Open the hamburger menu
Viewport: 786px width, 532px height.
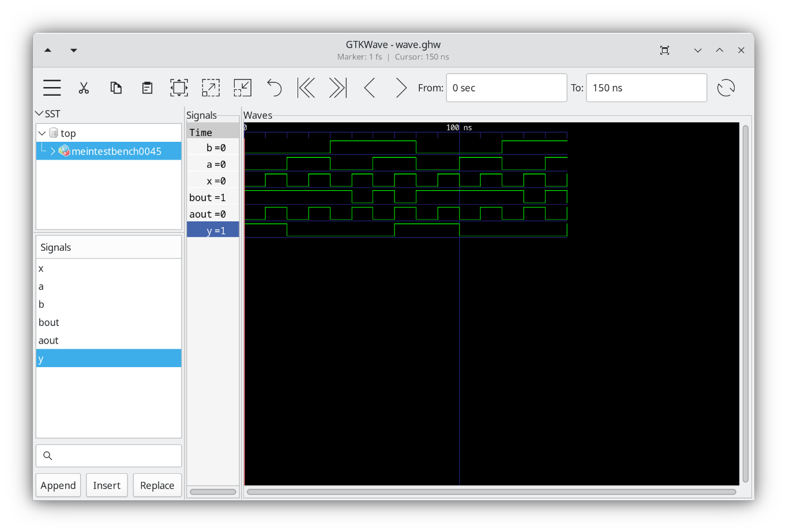(x=51, y=88)
